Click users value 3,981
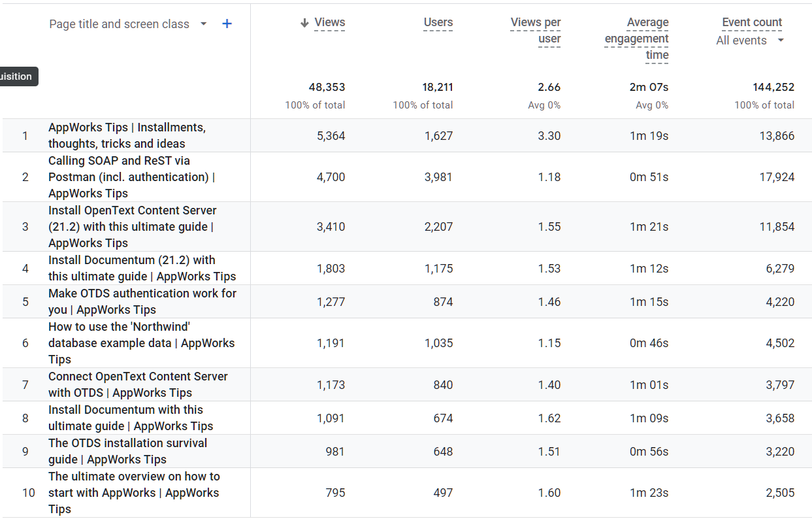This screenshot has width=812, height=521. (438, 177)
